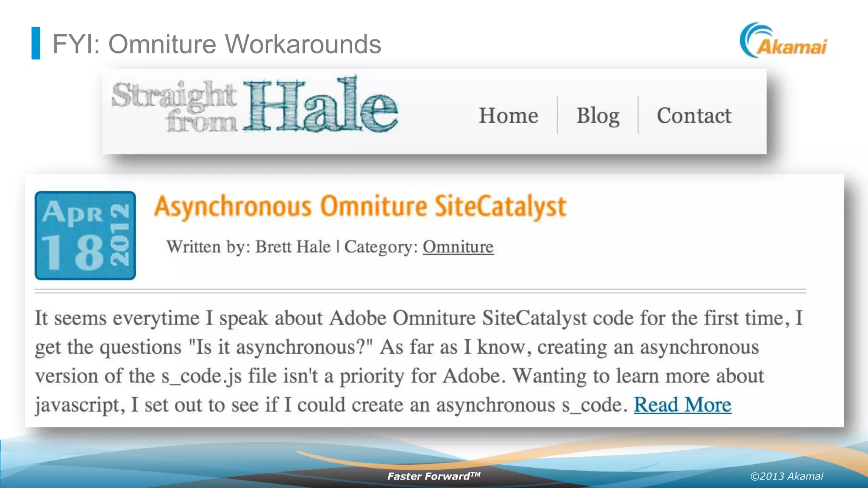Click the 'FYI: Omniture Workarounds' slide title

pyautogui.click(x=217, y=44)
